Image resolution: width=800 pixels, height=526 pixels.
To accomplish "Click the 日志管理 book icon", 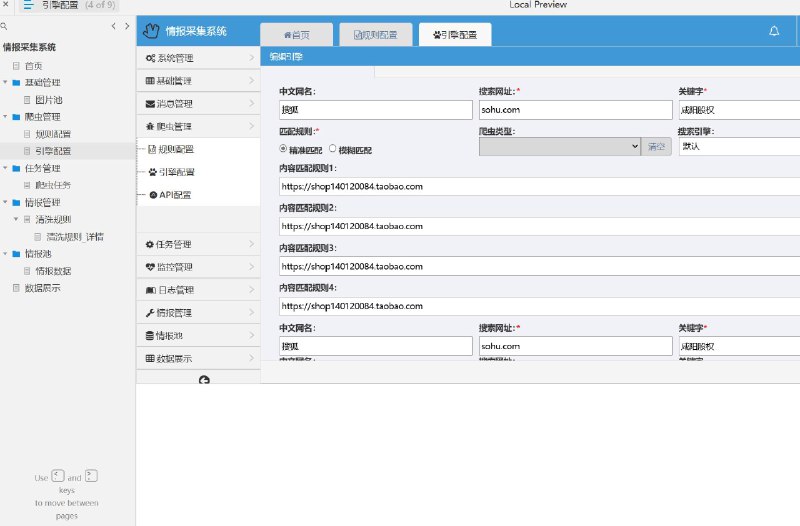I will click(x=151, y=290).
